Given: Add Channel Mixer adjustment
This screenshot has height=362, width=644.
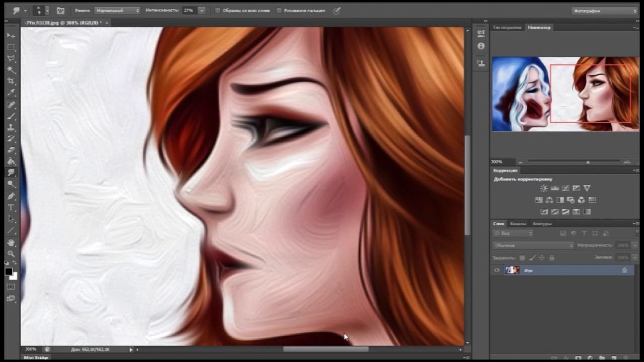Looking at the screenshot, I should (581, 200).
